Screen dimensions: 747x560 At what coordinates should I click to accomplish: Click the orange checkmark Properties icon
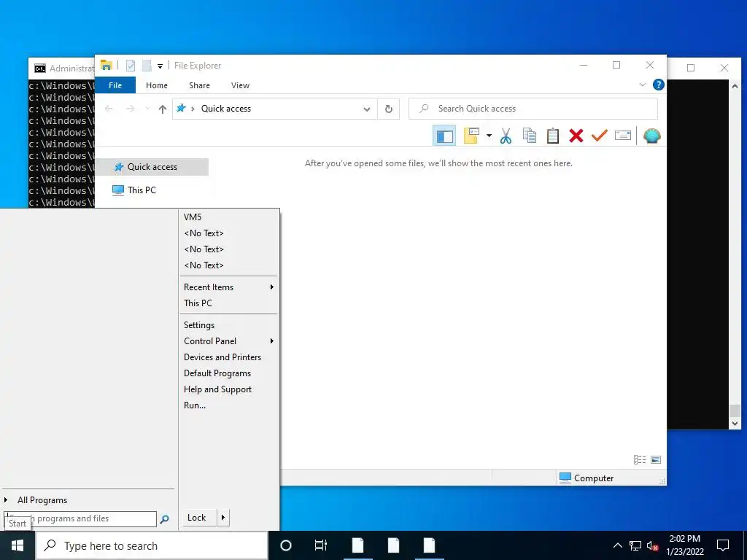point(600,136)
